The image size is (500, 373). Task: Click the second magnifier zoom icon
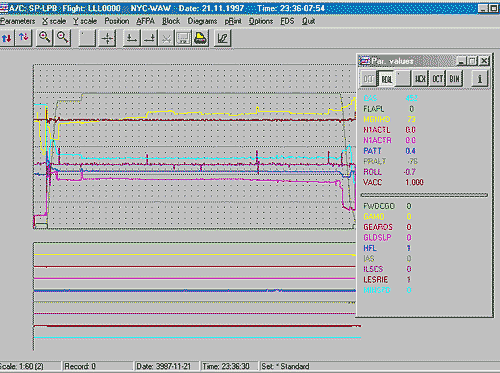63,38
